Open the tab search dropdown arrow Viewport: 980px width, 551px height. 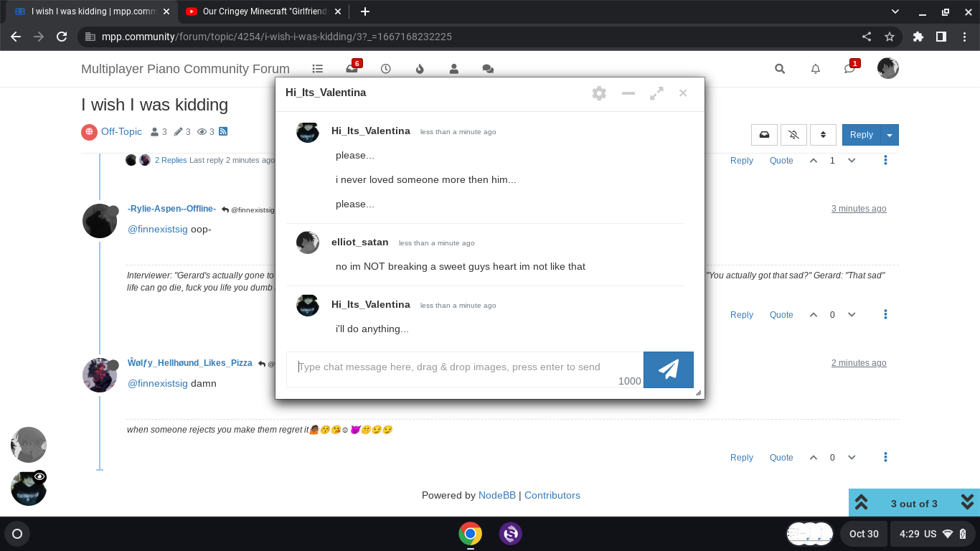895,11
